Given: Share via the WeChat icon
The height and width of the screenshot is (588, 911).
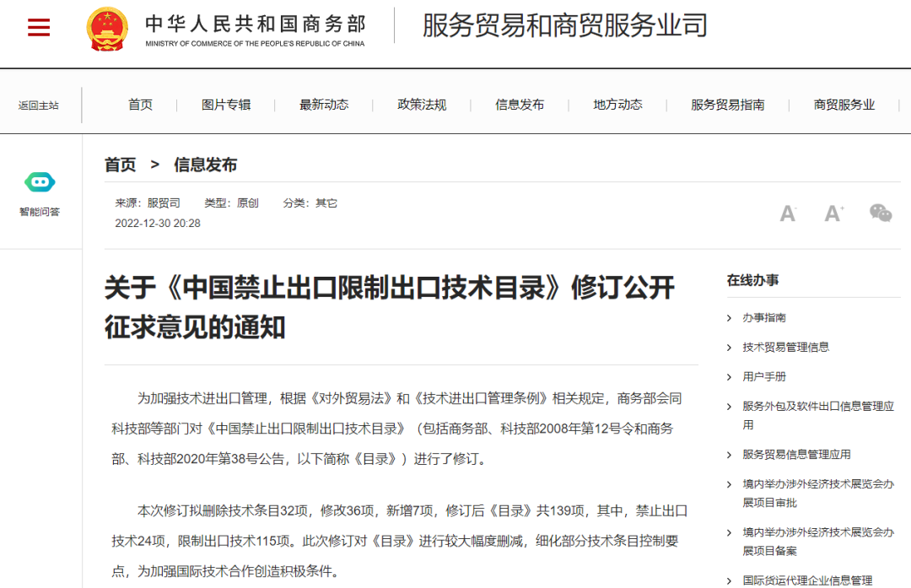Looking at the screenshot, I should 880,213.
